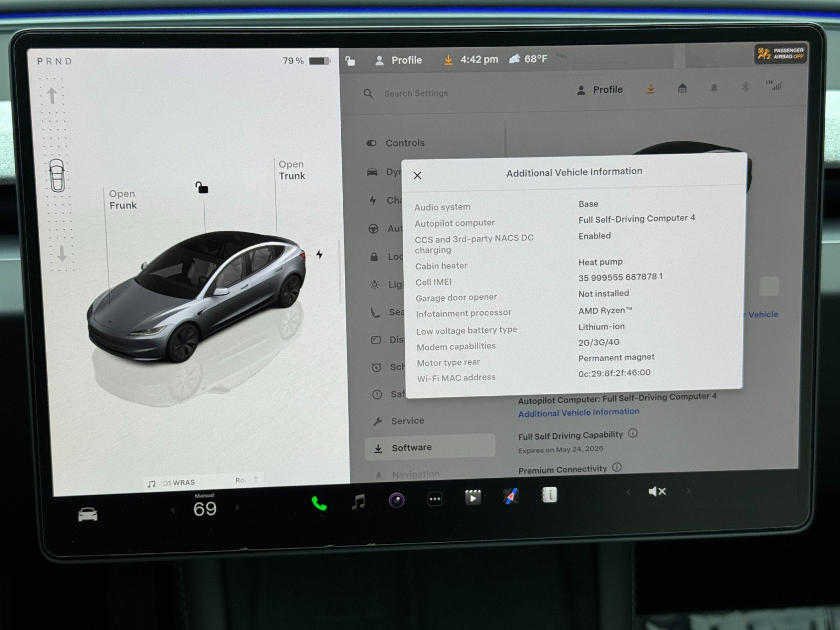
Task: Open Bluetooth settings icon
Action: click(744, 87)
